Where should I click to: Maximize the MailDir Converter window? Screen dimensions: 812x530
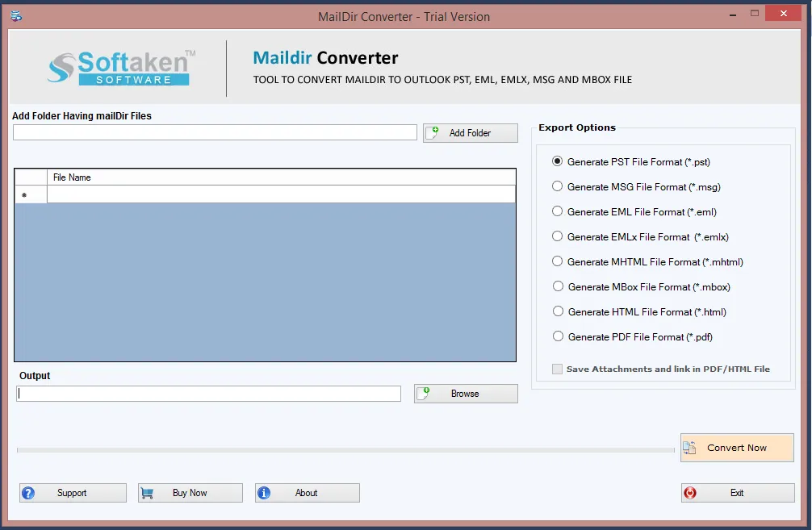755,14
